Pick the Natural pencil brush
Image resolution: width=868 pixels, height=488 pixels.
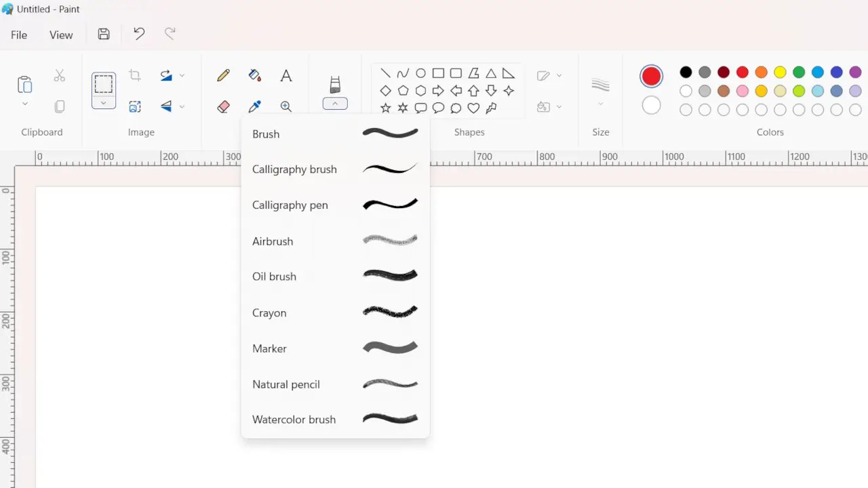click(335, 384)
